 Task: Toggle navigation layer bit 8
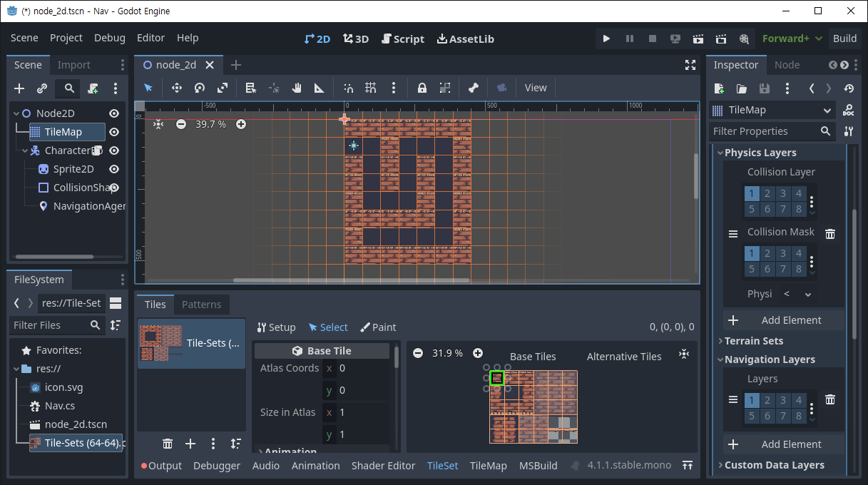tap(799, 416)
